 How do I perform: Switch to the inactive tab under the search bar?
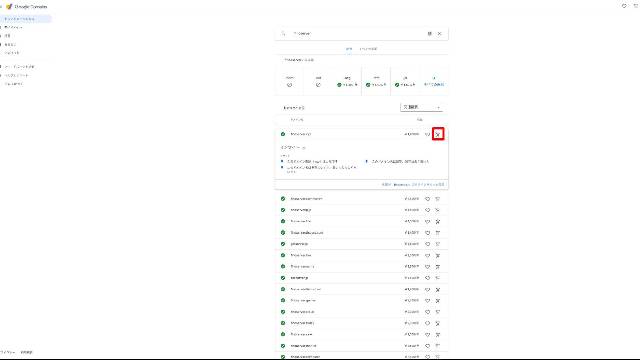[368, 49]
